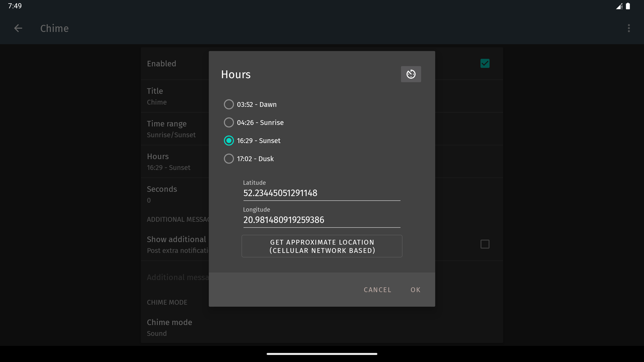Image resolution: width=644 pixels, height=362 pixels.
Task: Tap the 7:49 status bar clock
Action: tap(15, 6)
